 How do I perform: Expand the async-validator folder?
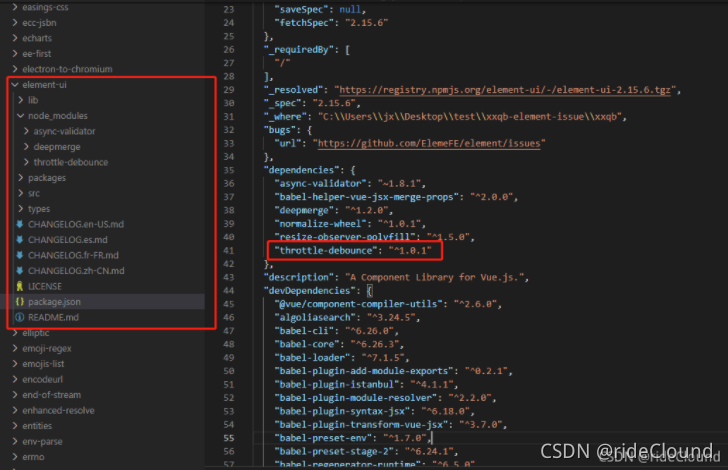[x=26, y=131]
